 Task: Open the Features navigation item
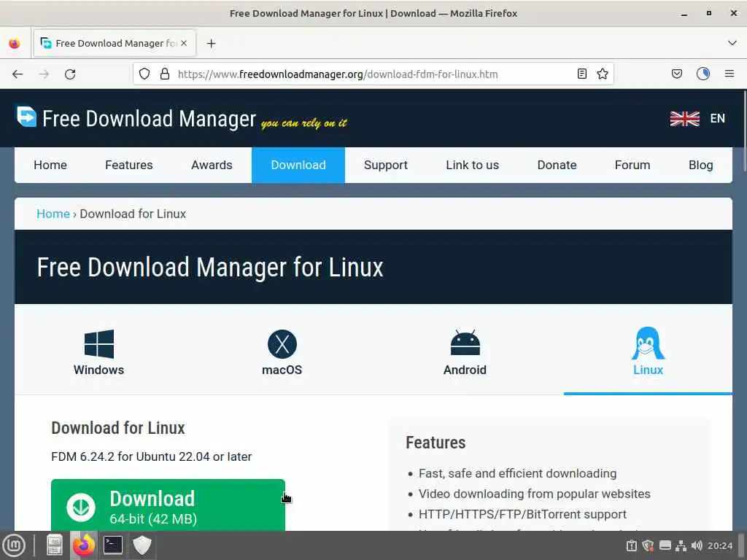click(129, 166)
